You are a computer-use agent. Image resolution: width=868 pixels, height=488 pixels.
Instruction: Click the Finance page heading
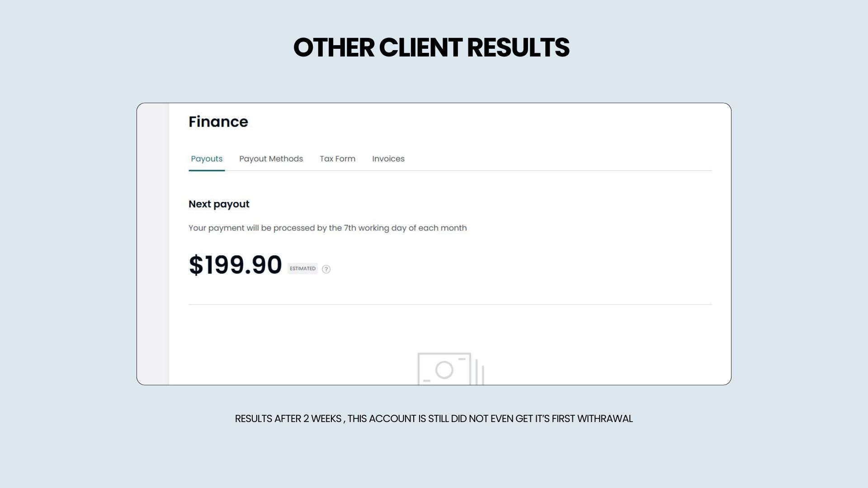coord(218,122)
